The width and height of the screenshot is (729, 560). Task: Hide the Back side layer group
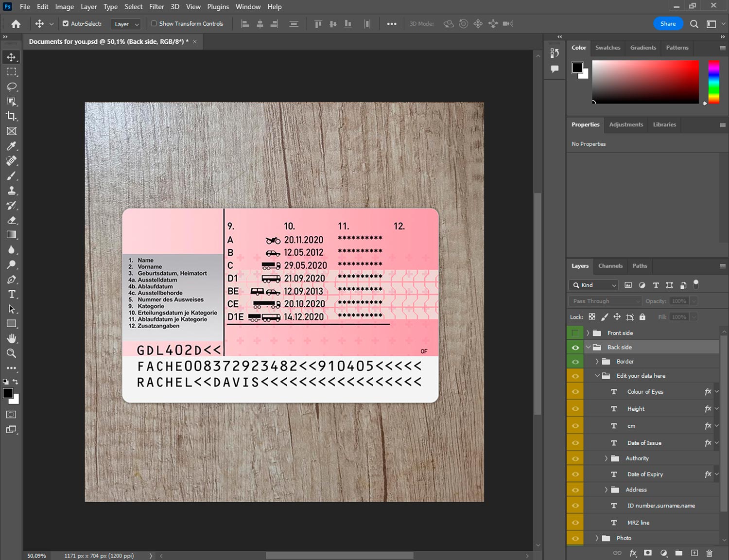(575, 348)
